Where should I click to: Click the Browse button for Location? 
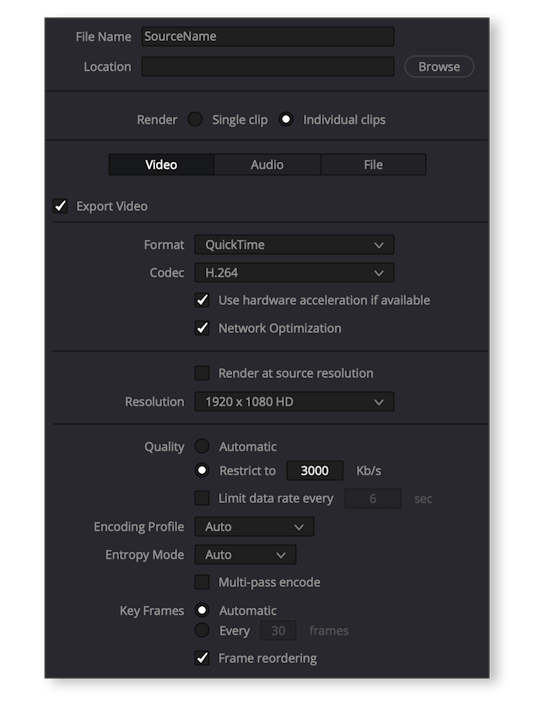(x=439, y=66)
